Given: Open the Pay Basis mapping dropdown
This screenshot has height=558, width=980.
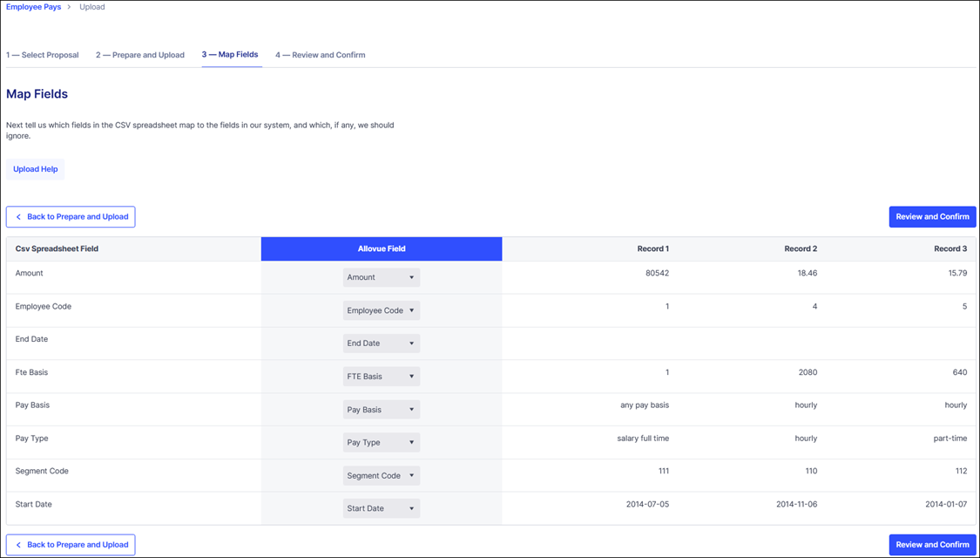Looking at the screenshot, I should [x=381, y=410].
